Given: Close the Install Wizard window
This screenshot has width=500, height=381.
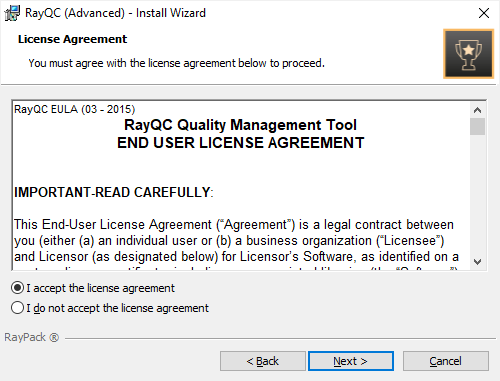Looking at the screenshot, I should tap(484, 13).
